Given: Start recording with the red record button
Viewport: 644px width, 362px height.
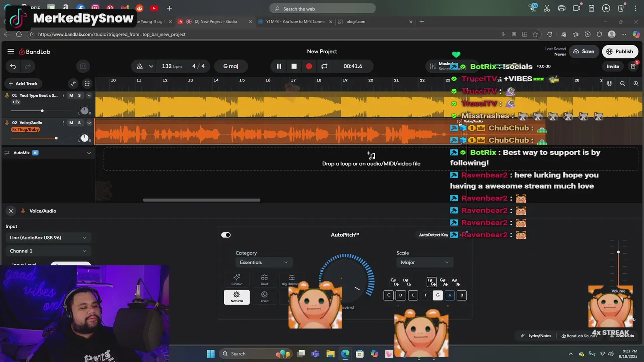Looking at the screenshot, I should [x=309, y=66].
